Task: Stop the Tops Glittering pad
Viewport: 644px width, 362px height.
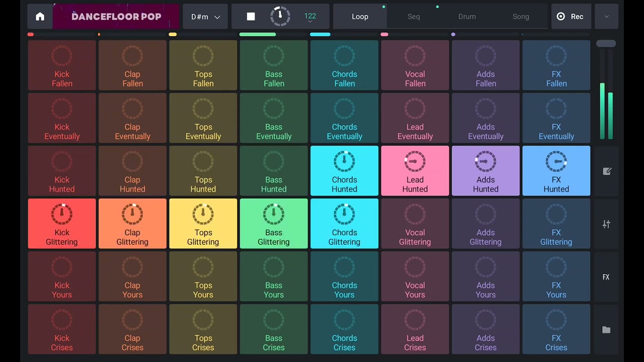Action: 203,224
